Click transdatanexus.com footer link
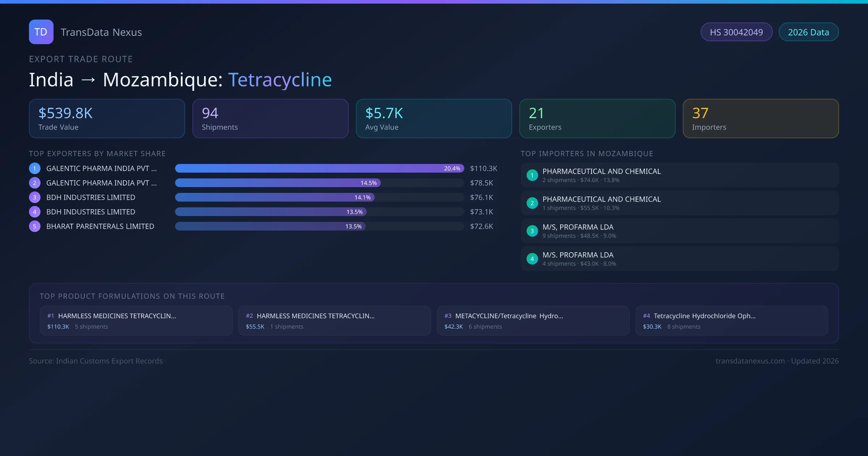Image resolution: width=868 pixels, height=456 pixels. pyautogui.click(x=750, y=361)
